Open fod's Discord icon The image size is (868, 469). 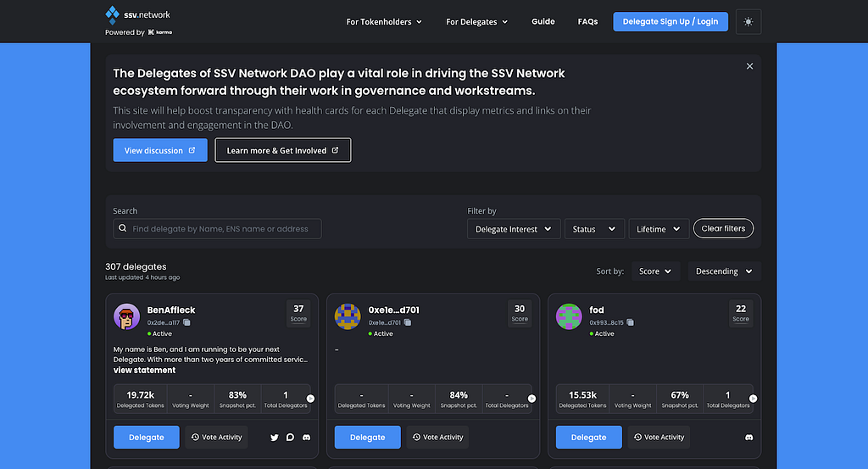pos(748,438)
